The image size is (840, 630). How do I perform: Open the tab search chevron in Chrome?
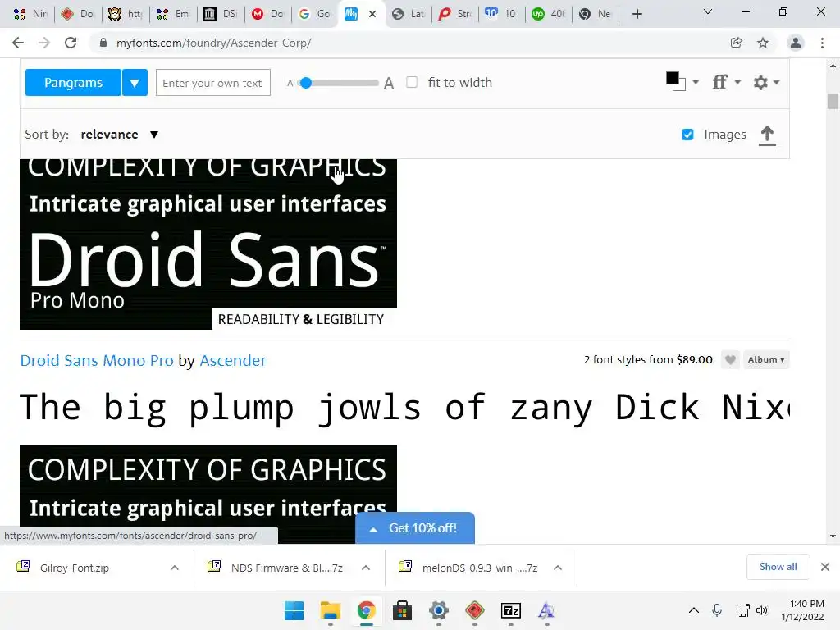[708, 11]
